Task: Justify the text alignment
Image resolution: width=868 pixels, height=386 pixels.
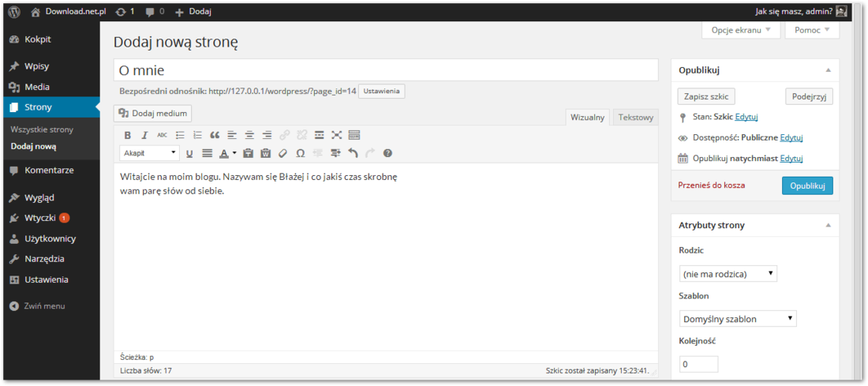Action: (x=207, y=153)
